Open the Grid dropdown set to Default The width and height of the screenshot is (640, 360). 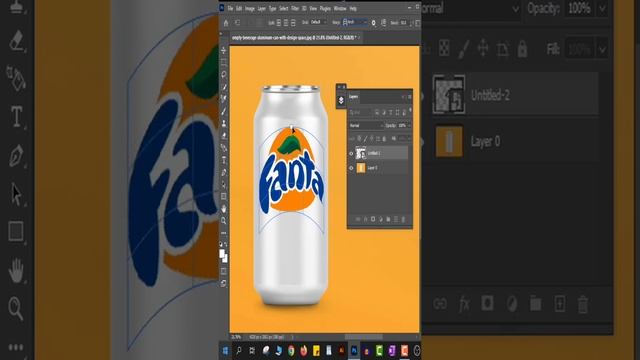click(319, 22)
